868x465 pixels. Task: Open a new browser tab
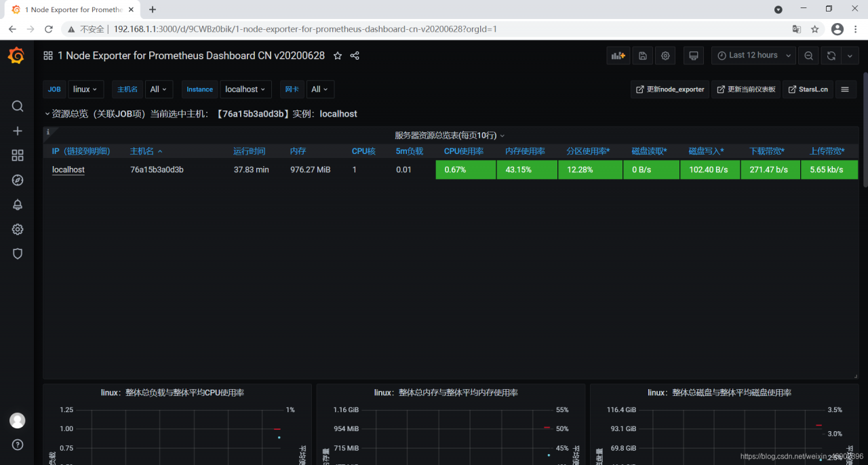[153, 9]
